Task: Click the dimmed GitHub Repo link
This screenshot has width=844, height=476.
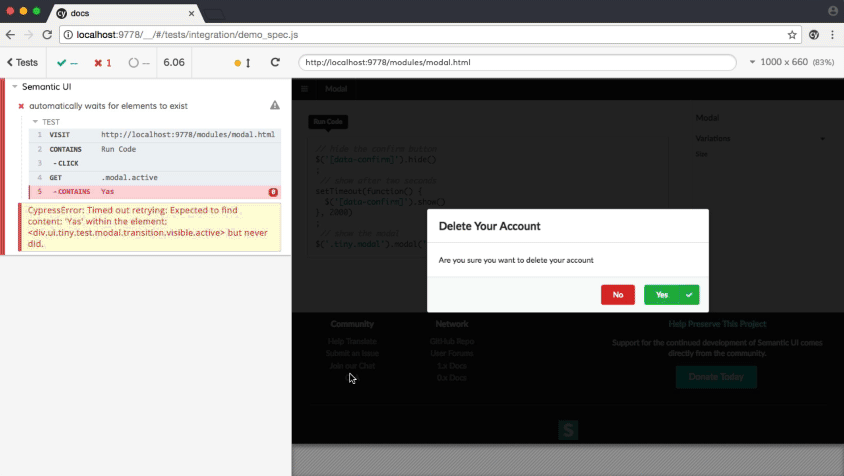Action: point(452,341)
